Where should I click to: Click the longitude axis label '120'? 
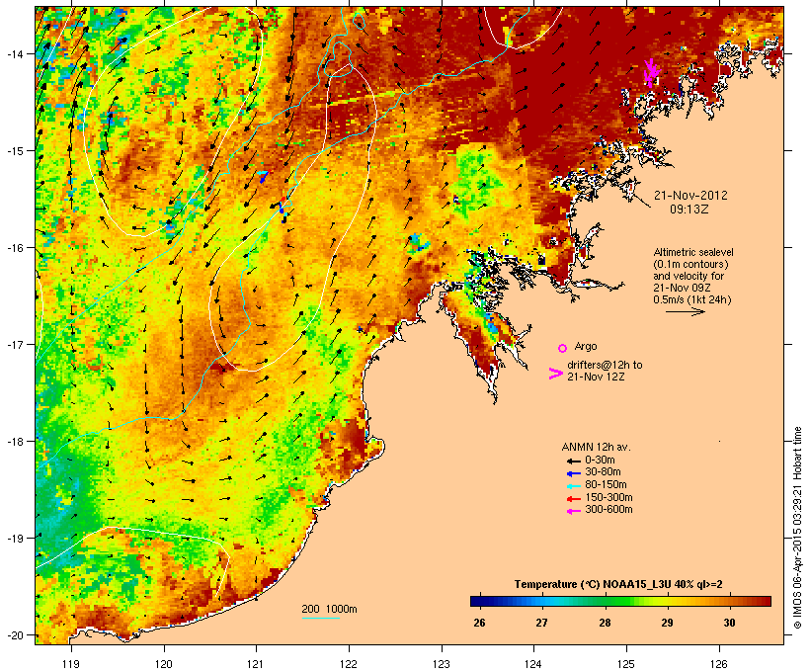164,664
